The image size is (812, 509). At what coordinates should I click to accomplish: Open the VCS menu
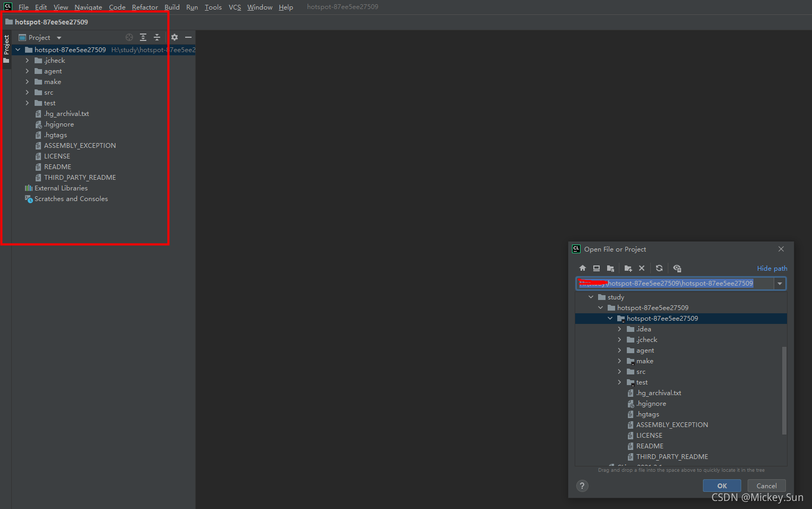(235, 7)
